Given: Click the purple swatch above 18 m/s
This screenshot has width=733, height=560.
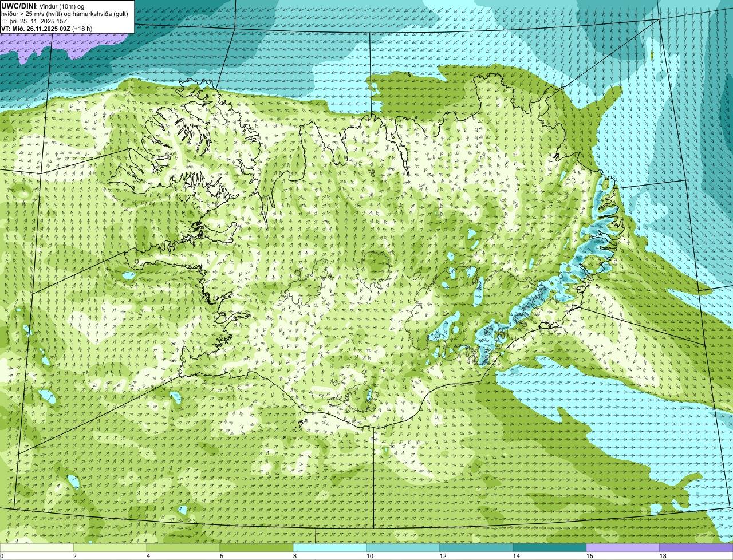Looking at the screenshot, I should pos(696,547).
